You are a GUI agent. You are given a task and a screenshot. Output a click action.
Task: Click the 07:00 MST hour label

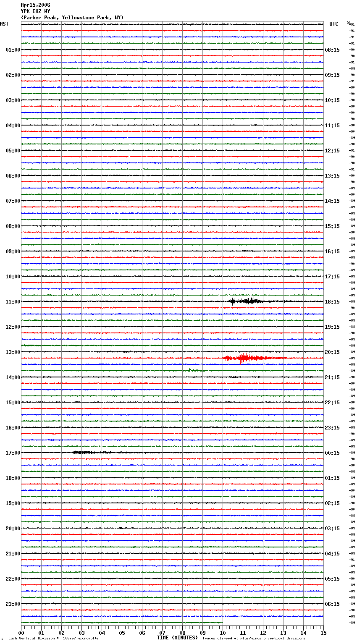tap(13, 201)
